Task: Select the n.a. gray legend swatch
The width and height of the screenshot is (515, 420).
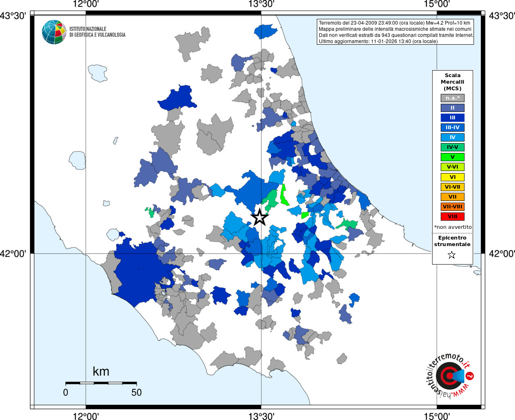Action: tap(453, 98)
